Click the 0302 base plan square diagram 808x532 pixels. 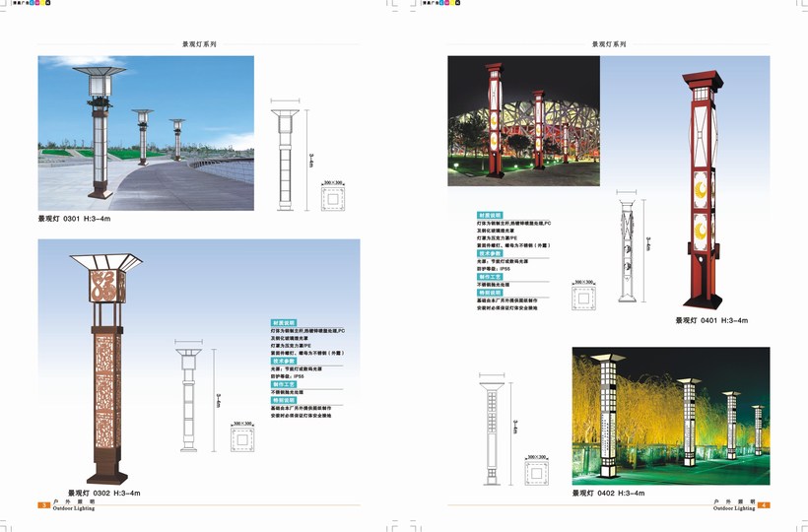[242, 436]
